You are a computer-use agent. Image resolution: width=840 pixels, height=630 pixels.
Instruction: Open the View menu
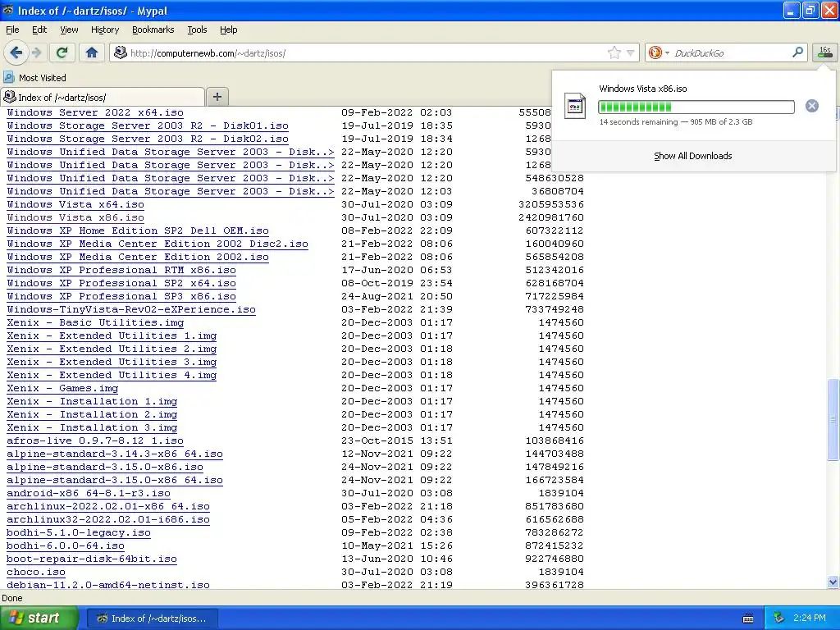click(69, 30)
